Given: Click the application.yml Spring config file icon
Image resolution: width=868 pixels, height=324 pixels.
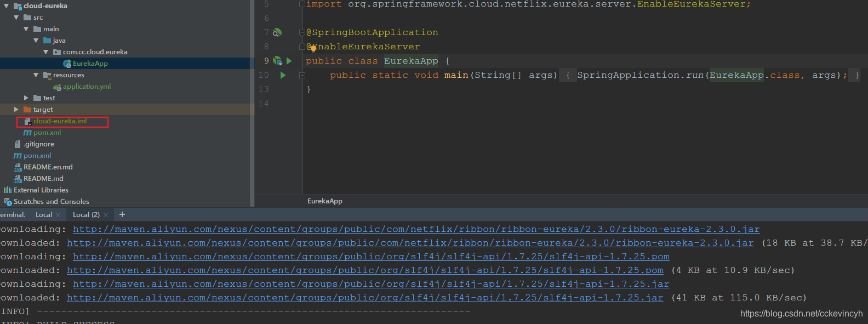Looking at the screenshot, I should point(57,87).
